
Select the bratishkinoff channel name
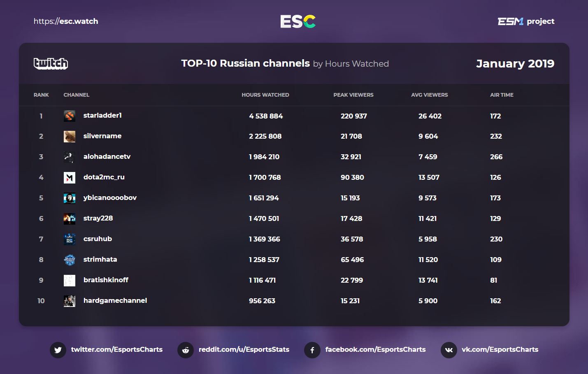point(106,280)
